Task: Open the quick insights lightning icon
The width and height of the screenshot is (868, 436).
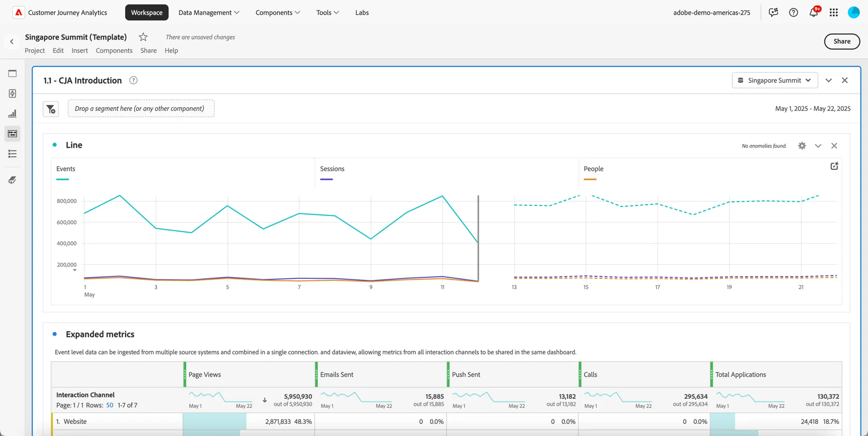Action: [13, 93]
